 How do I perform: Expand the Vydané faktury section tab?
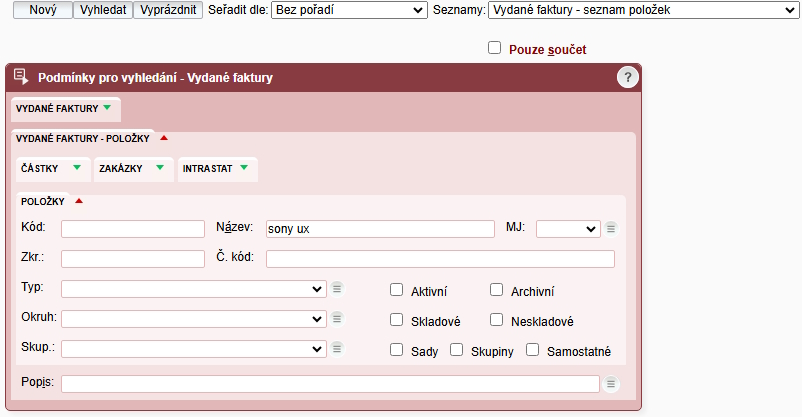click(65, 107)
